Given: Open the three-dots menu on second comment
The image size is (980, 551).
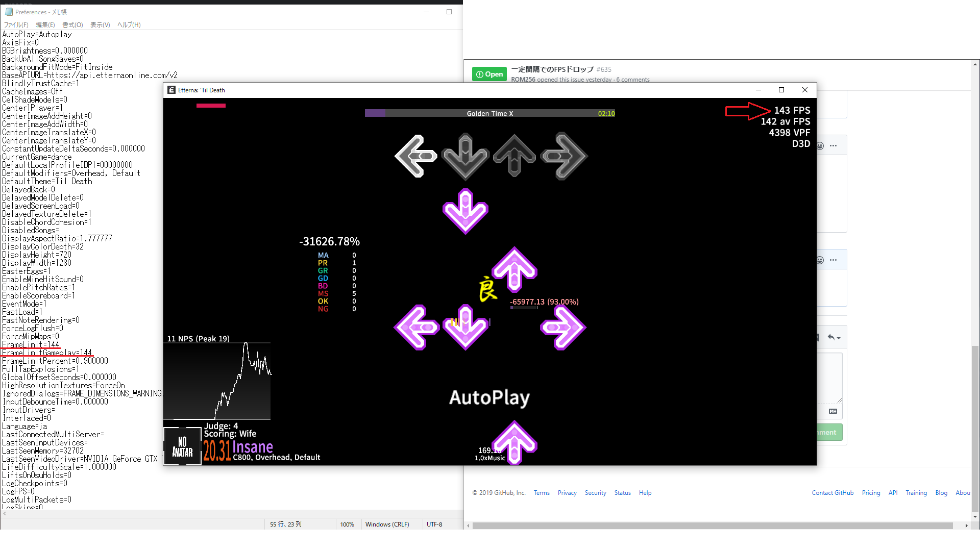Looking at the screenshot, I should coord(834,260).
